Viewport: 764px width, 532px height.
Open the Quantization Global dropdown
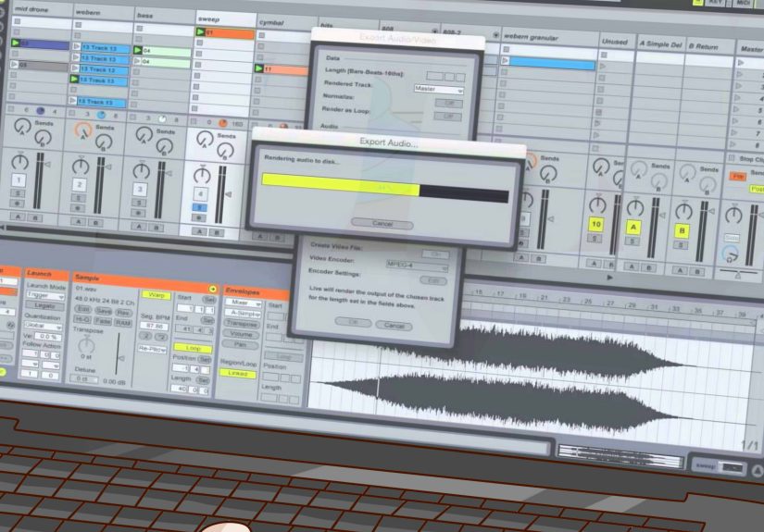click(x=43, y=326)
